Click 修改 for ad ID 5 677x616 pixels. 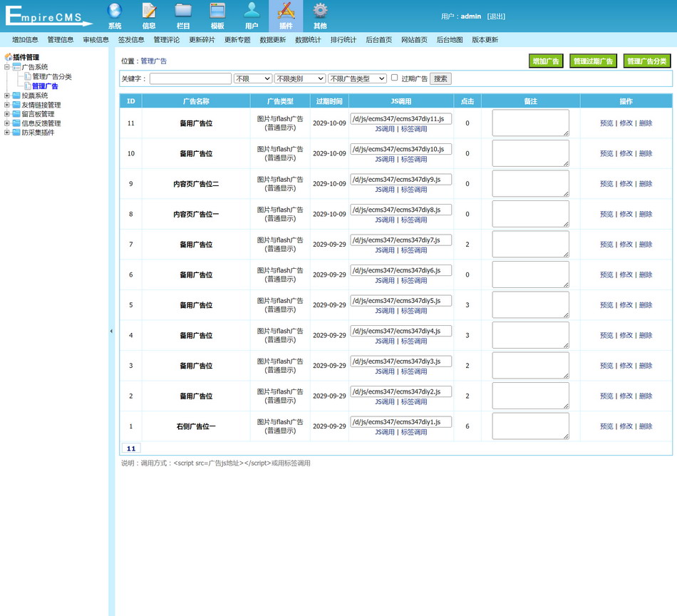[x=626, y=305]
